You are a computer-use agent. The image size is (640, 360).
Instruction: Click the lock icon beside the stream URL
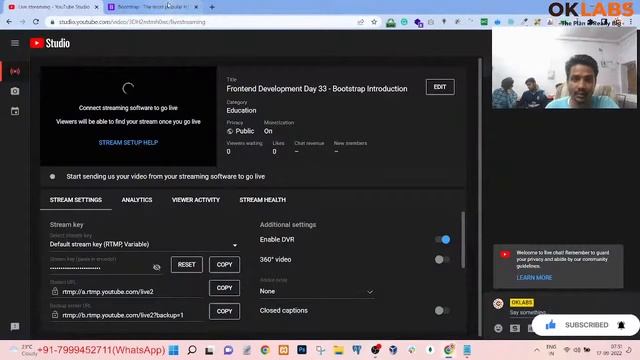tap(55, 291)
